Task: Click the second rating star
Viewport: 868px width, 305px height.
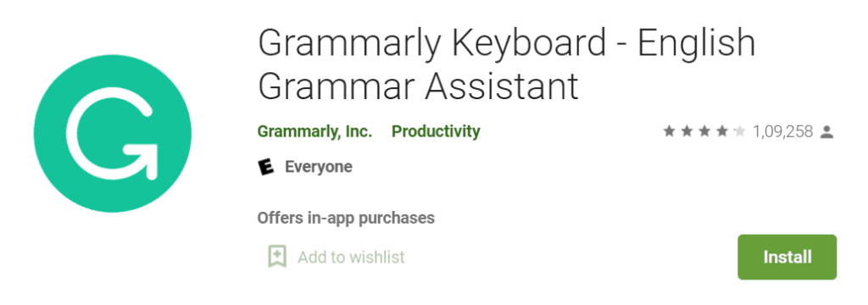Action: pyautogui.click(x=687, y=131)
